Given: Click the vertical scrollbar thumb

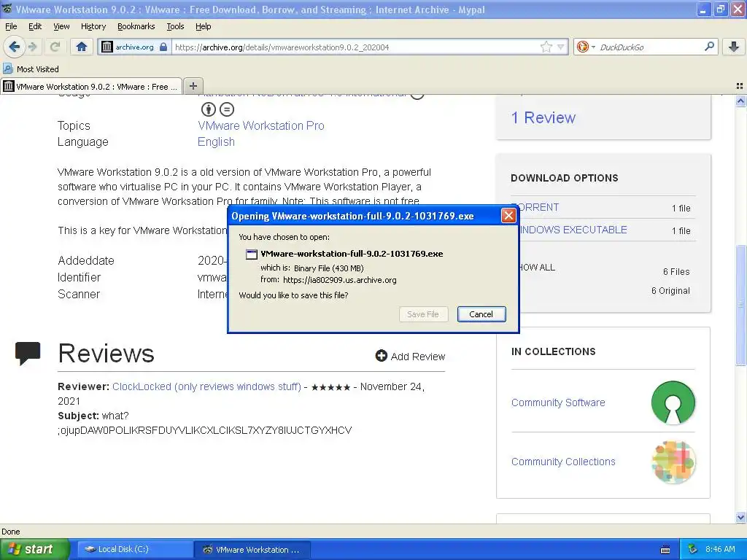Looking at the screenshot, I should 740,305.
